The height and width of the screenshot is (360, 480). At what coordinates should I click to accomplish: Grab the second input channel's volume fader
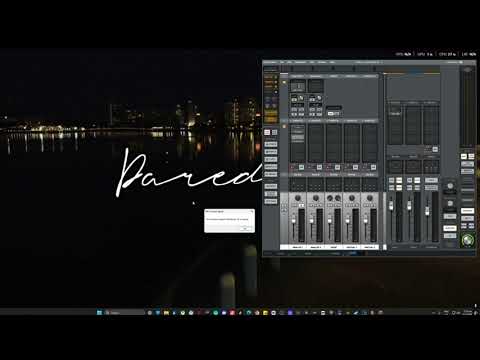coord(312,221)
